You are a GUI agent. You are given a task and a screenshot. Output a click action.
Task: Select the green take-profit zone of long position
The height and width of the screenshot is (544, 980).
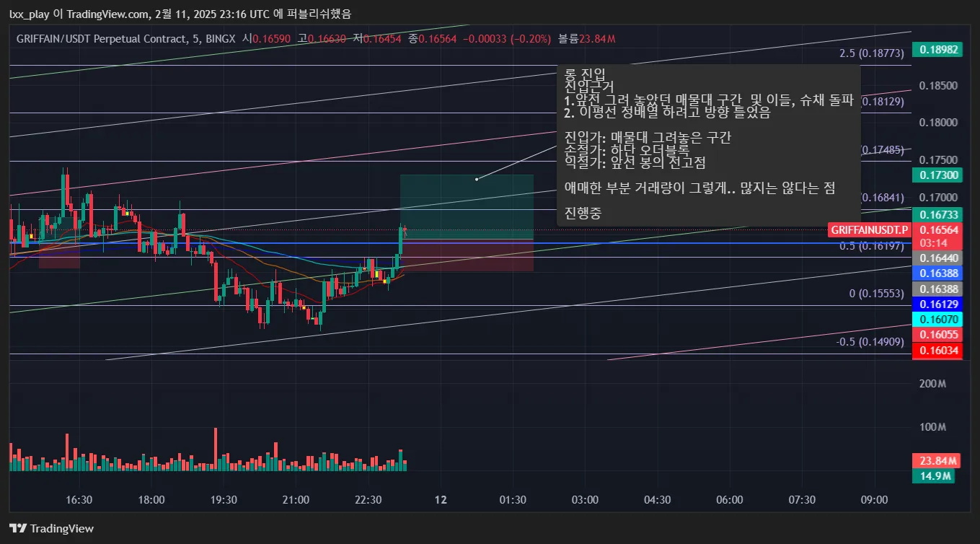click(467, 206)
